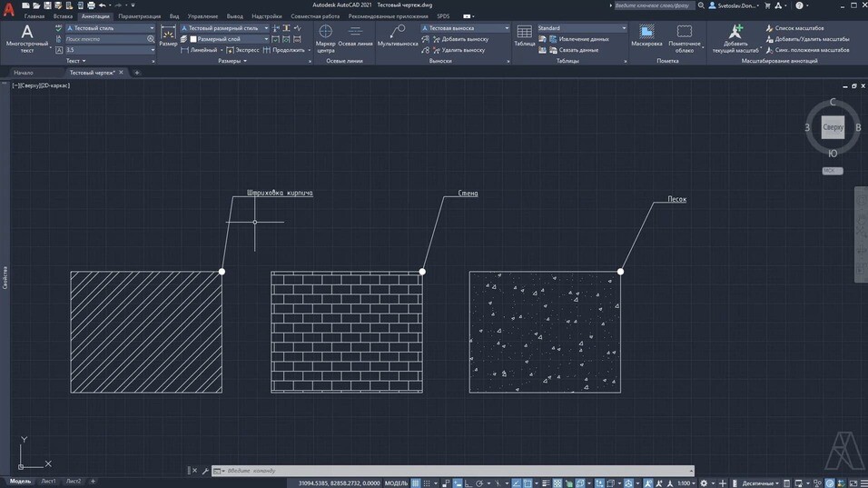This screenshot has width=868, height=488.
Task: Select the Мультивыноска tool
Action: [398, 36]
